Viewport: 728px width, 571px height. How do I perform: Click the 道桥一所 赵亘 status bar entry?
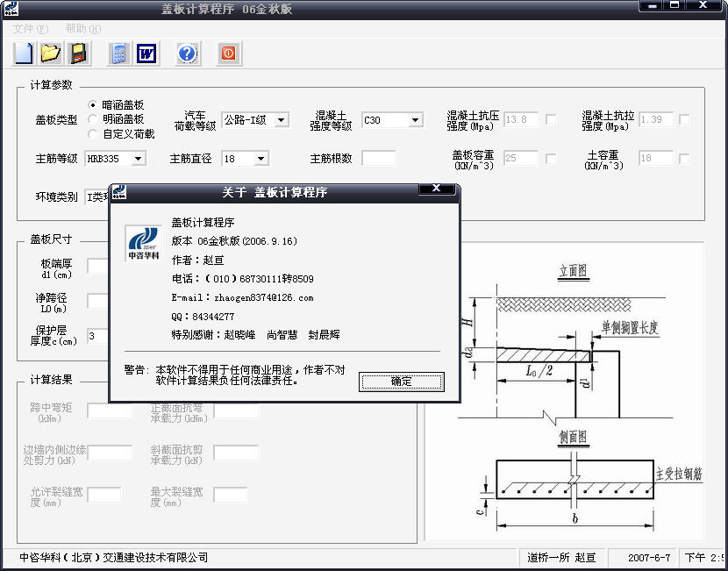560,558
